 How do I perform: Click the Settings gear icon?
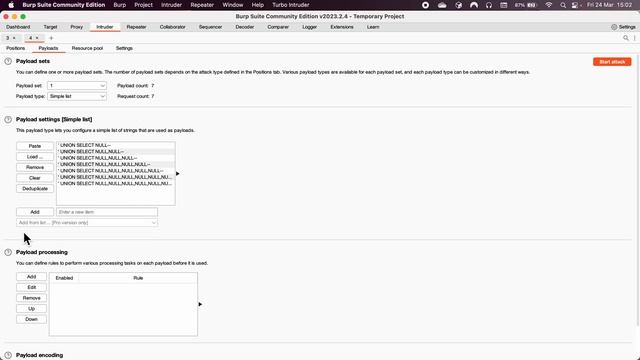[x=614, y=27]
